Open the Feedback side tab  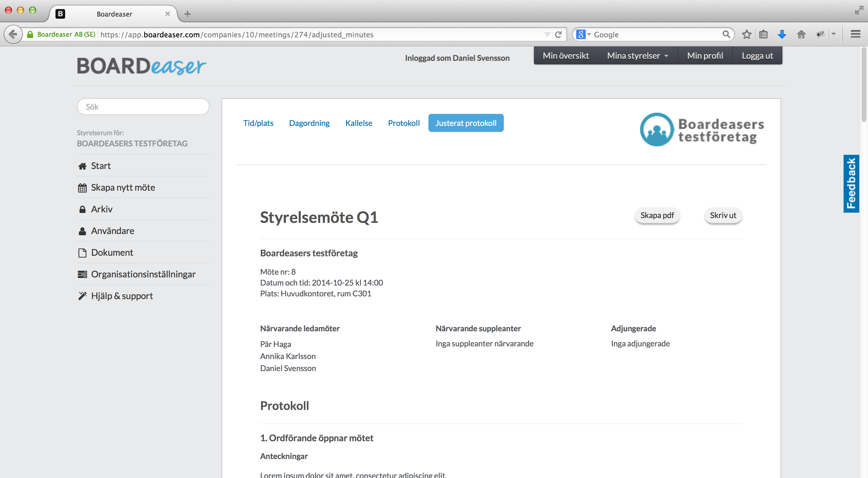coord(851,183)
